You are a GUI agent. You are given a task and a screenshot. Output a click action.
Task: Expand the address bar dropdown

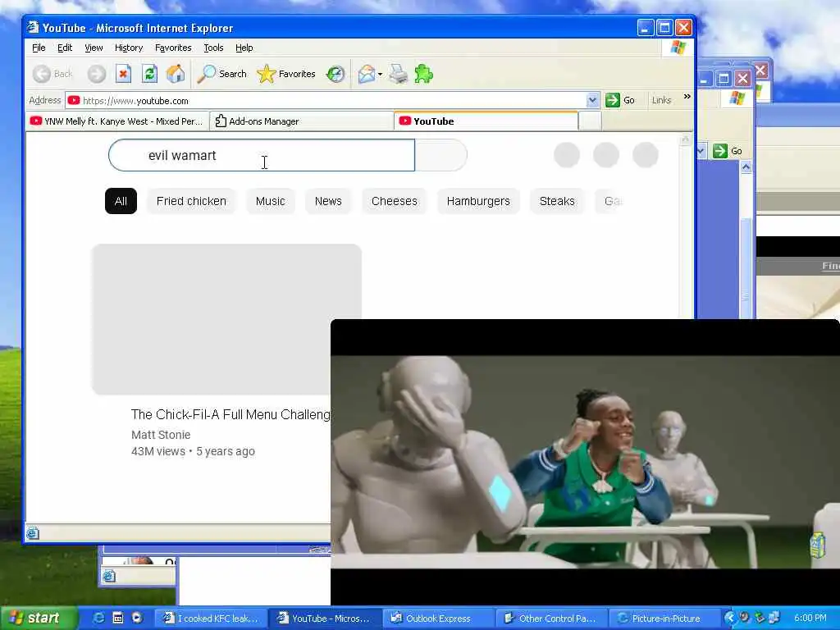coord(592,100)
